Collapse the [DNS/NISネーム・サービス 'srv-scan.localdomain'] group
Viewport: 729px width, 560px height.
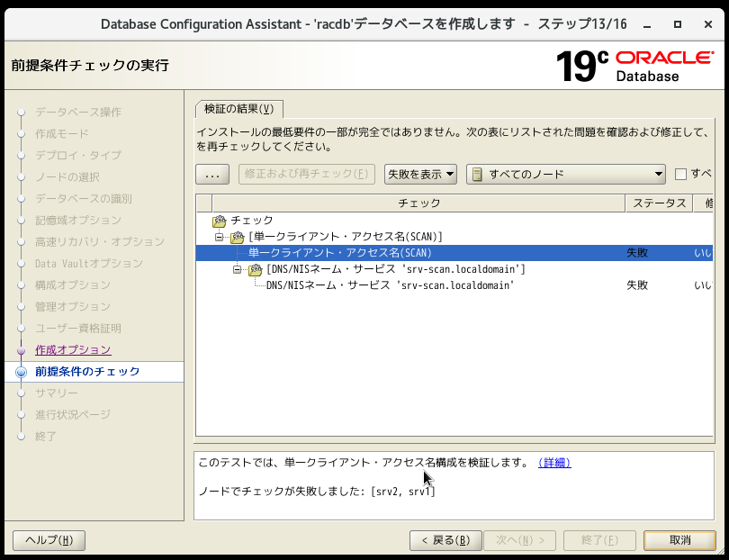237,269
